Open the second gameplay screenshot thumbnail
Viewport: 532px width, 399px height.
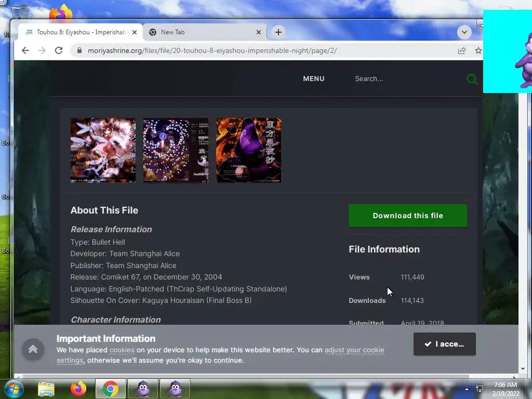[x=176, y=150]
